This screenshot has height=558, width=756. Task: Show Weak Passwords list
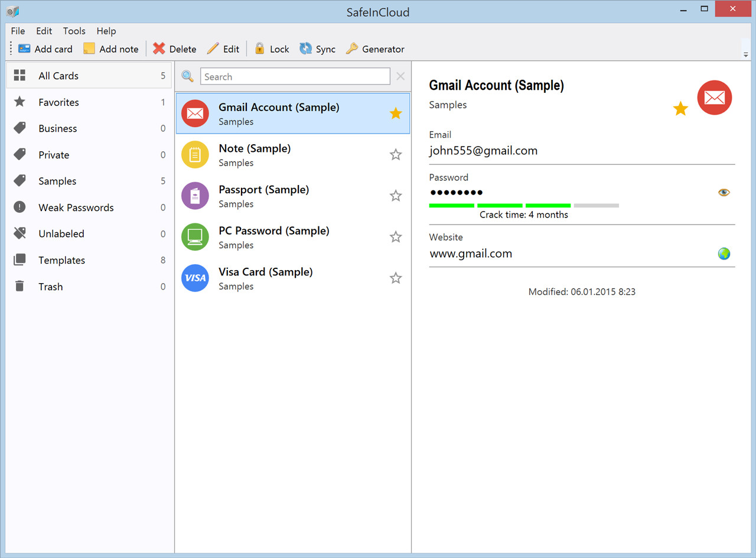click(x=89, y=207)
